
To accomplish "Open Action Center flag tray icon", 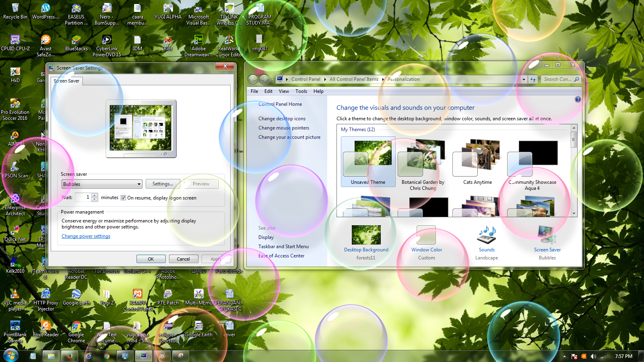I will [574, 356].
